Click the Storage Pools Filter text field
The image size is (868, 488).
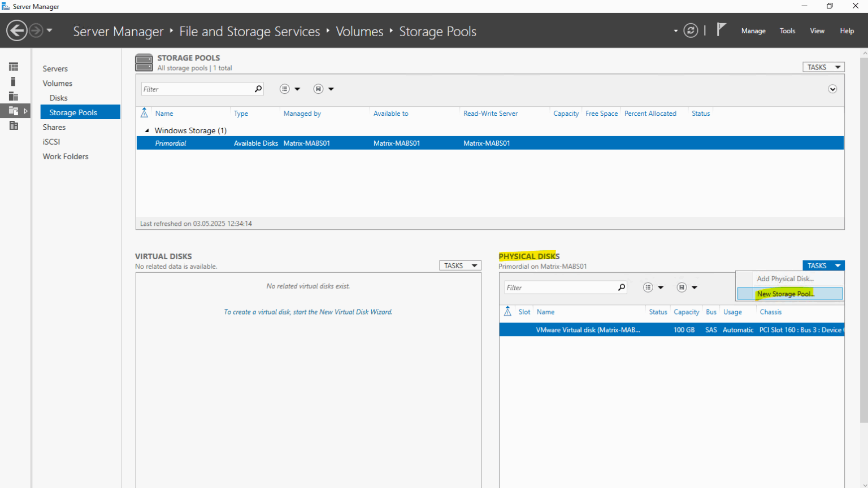(197, 89)
